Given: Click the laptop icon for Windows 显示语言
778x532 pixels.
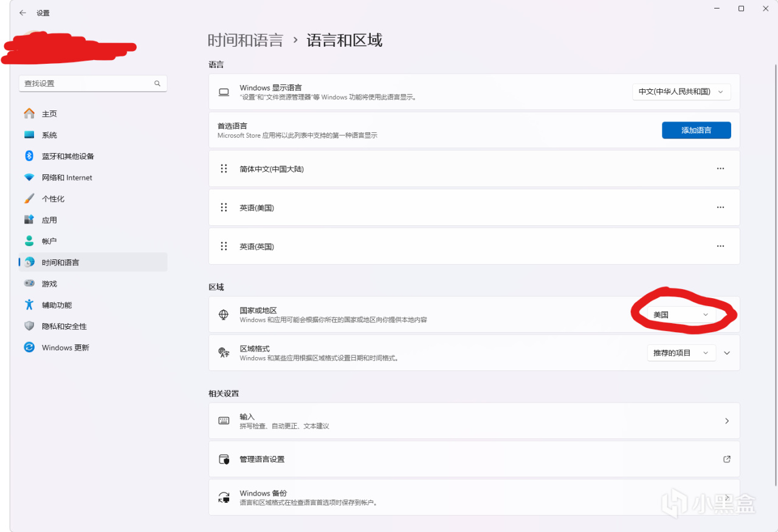Looking at the screenshot, I should point(224,92).
